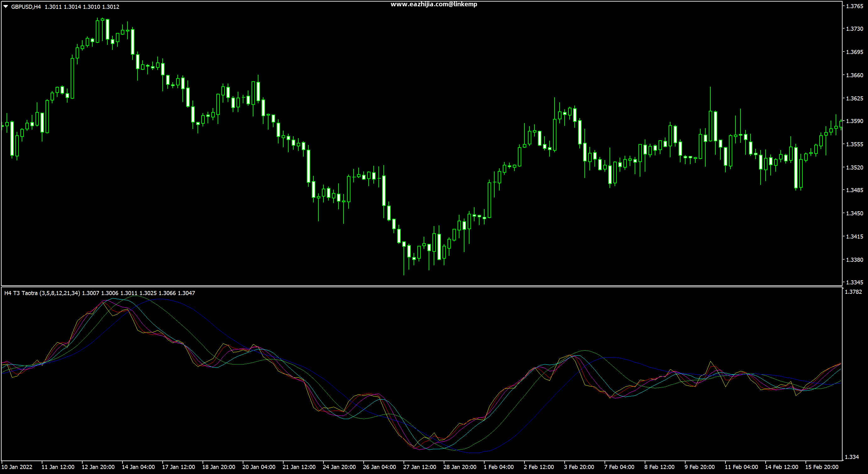The width and height of the screenshot is (868, 474).
Task: Select the 20 Jan 04:00 time axis label
Action: (259, 467)
